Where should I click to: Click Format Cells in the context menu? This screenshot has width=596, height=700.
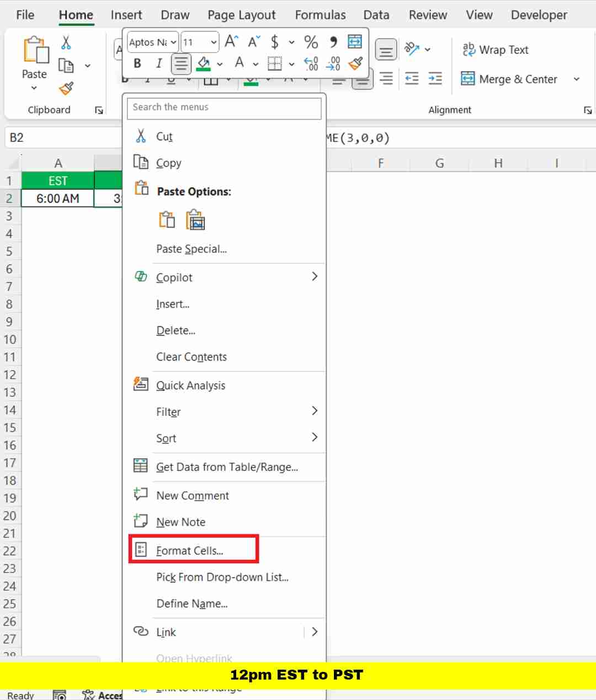[189, 550]
